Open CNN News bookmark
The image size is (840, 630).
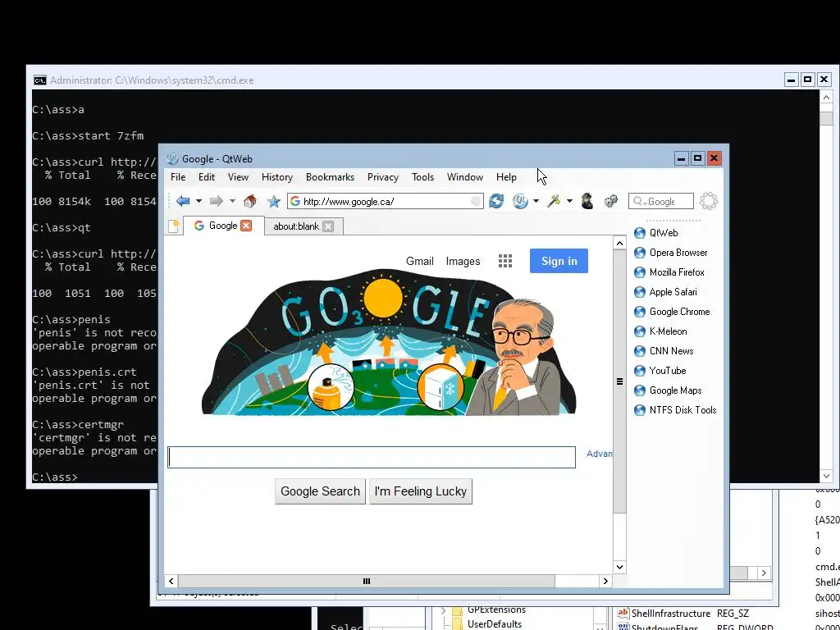[664, 351]
